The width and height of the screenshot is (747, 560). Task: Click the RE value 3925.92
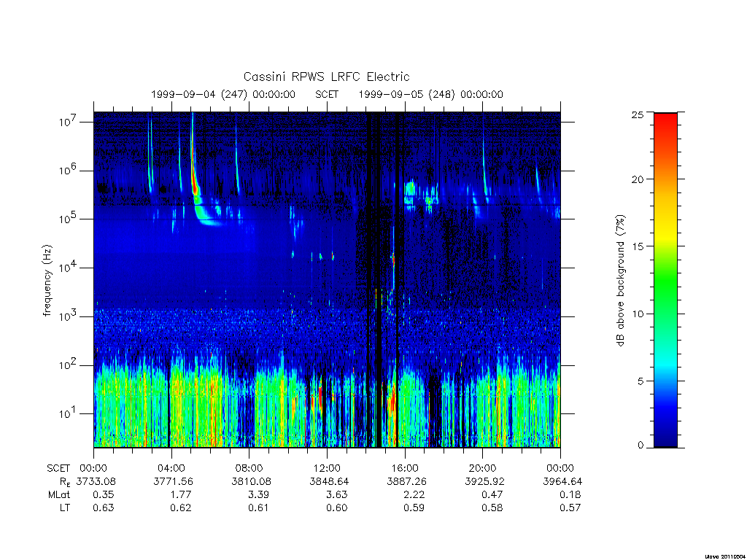pos(484,481)
